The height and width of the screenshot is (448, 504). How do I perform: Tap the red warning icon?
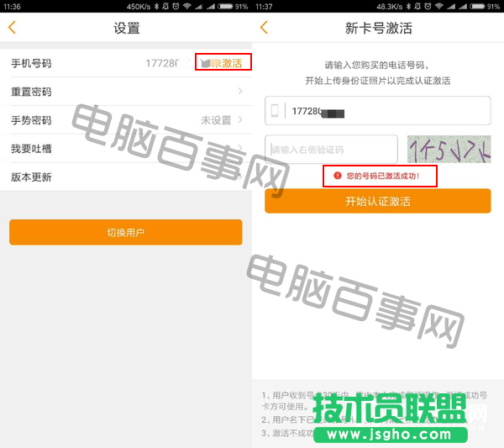click(338, 176)
